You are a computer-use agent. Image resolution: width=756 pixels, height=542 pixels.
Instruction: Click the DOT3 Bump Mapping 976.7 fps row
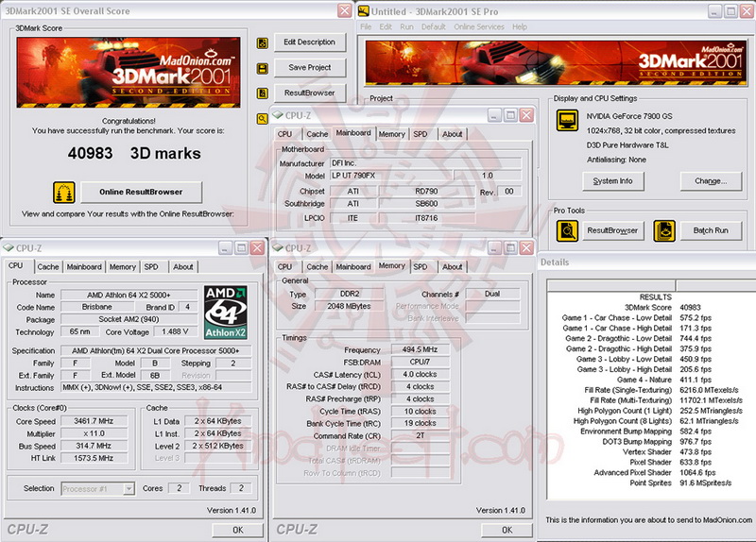point(657,441)
